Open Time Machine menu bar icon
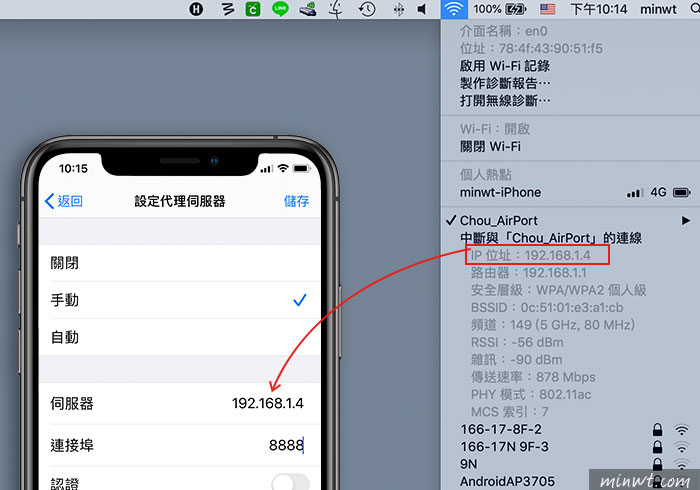This screenshot has height=490, width=700. (x=367, y=9)
